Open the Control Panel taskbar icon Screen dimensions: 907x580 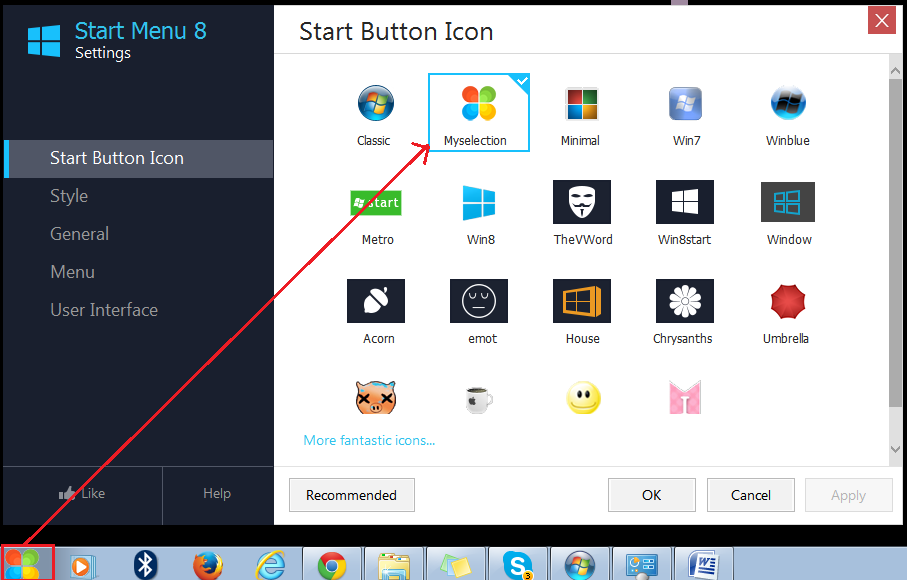click(x=641, y=564)
